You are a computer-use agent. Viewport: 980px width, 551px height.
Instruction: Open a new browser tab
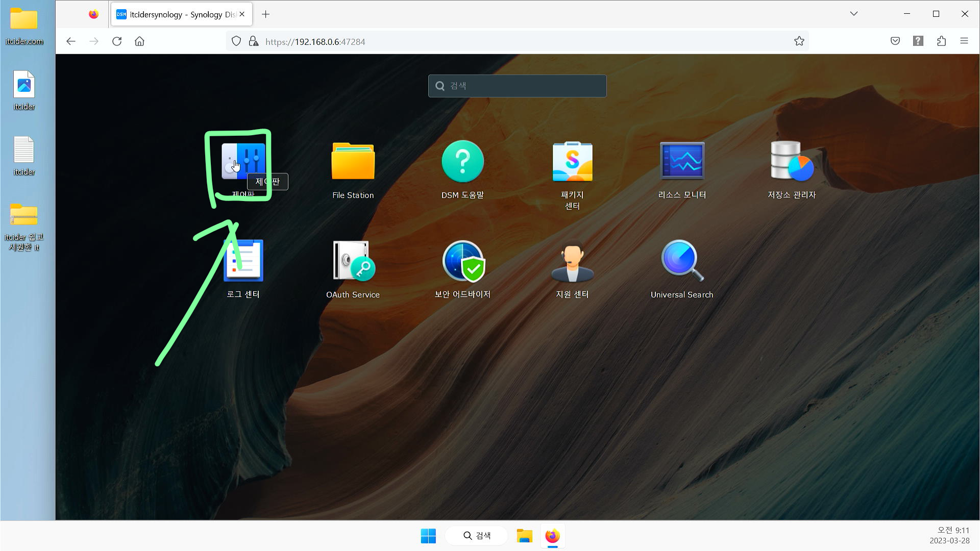point(265,14)
